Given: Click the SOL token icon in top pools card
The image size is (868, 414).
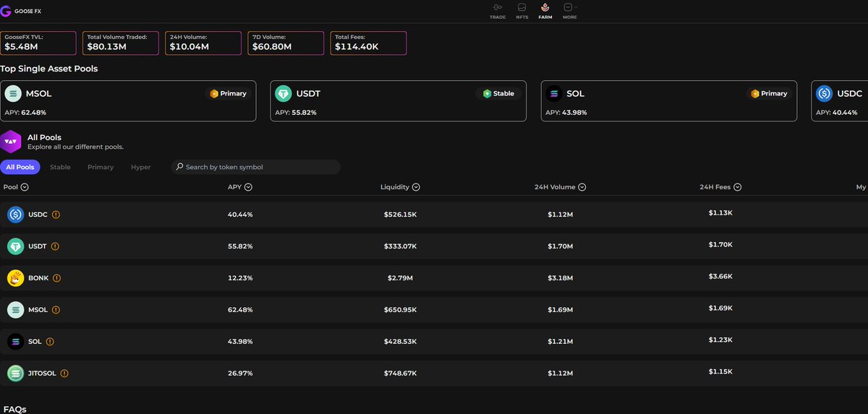Looking at the screenshot, I should point(554,93).
